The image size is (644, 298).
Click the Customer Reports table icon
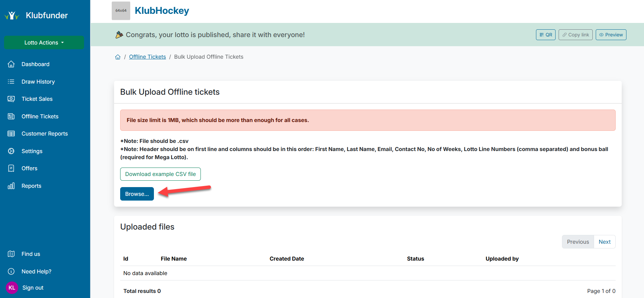[x=11, y=133]
